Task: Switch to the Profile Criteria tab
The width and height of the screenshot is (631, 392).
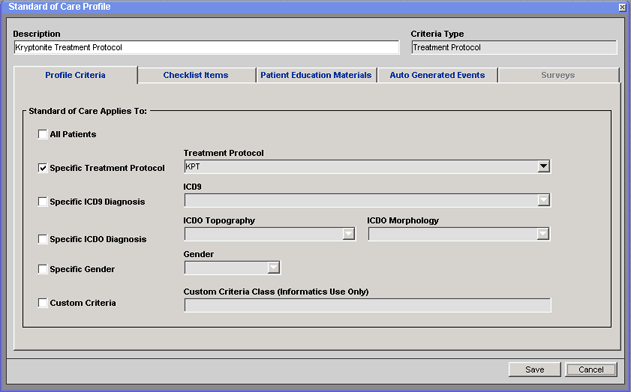Action: point(75,75)
